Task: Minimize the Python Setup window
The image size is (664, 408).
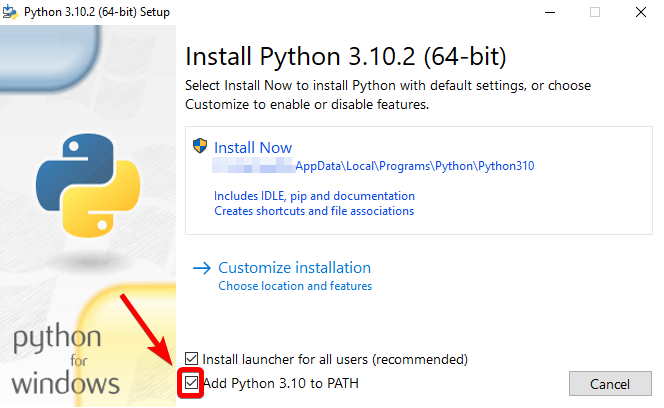Action: coord(549,12)
